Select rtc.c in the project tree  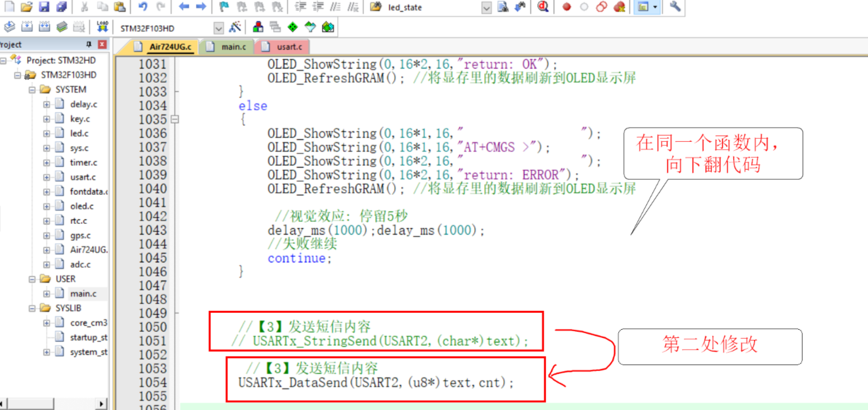78,221
